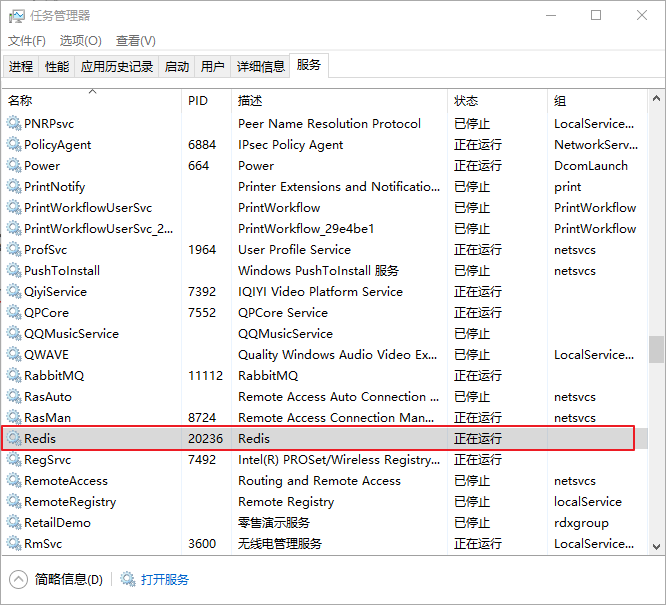This screenshot has width=666, height=605.
Task: Sort services by the 状态 column
Action: 466,101
